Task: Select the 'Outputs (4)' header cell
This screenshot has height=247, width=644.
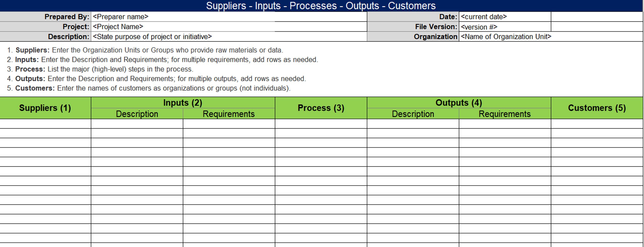Action: coord(459,103)
